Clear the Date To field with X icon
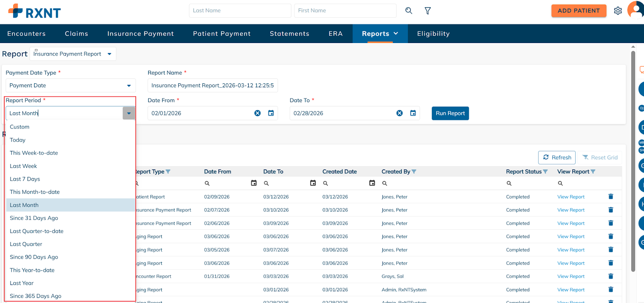 point(400,113)
